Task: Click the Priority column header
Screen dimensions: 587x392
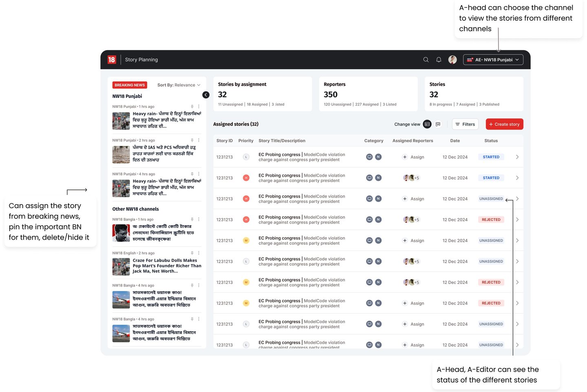Action: tap(246, 141)
